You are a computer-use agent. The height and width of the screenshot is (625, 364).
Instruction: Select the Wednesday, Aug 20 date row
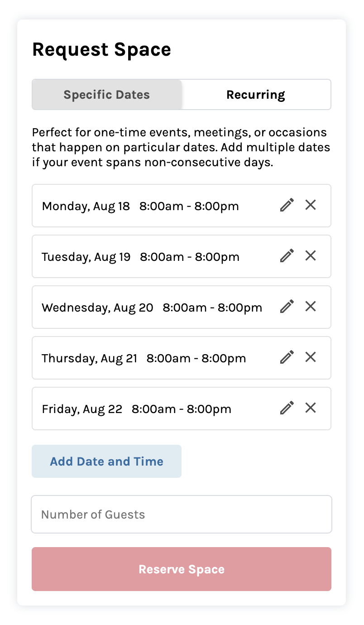tap(152, 308)
